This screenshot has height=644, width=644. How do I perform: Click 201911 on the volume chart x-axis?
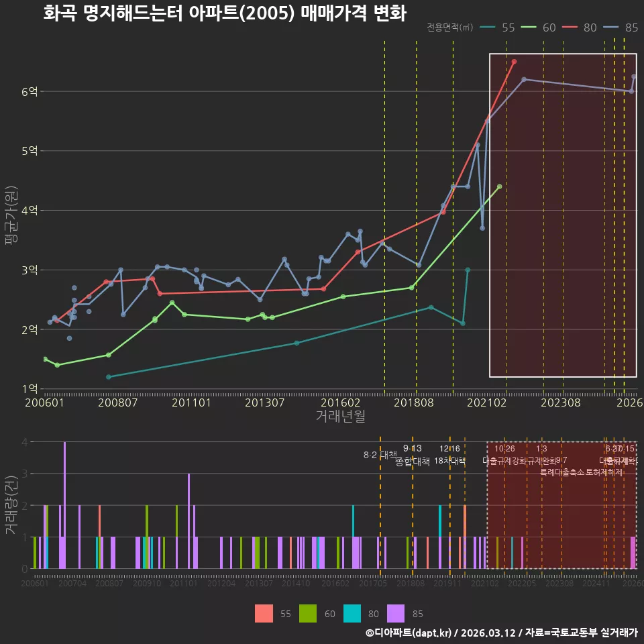[x=447, y=583]
